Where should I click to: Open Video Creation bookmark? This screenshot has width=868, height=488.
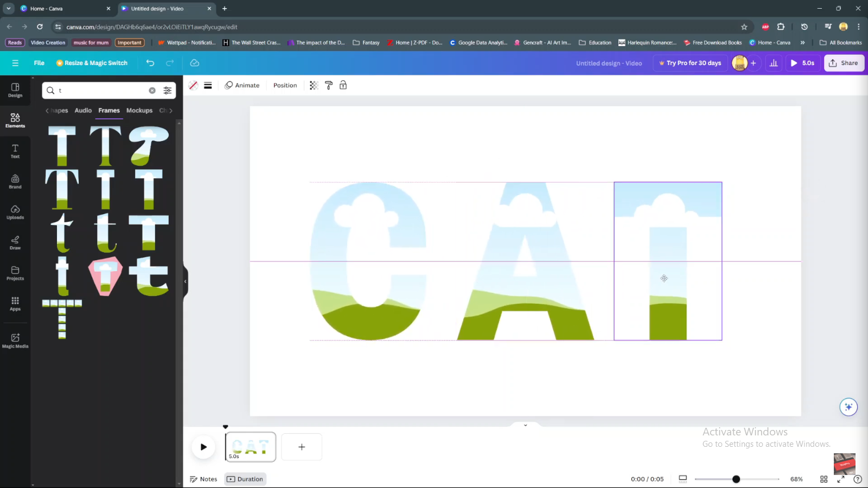[48, 42]
